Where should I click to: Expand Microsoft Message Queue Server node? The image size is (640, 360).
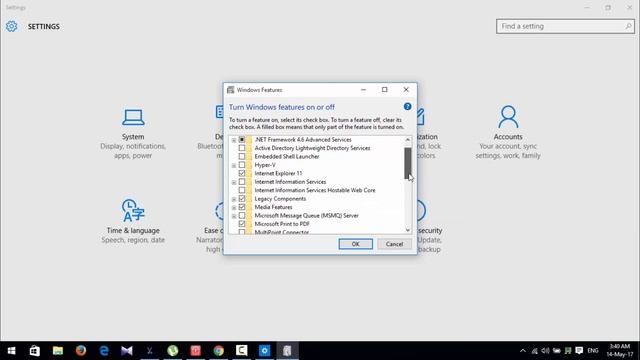click(234, 216)
